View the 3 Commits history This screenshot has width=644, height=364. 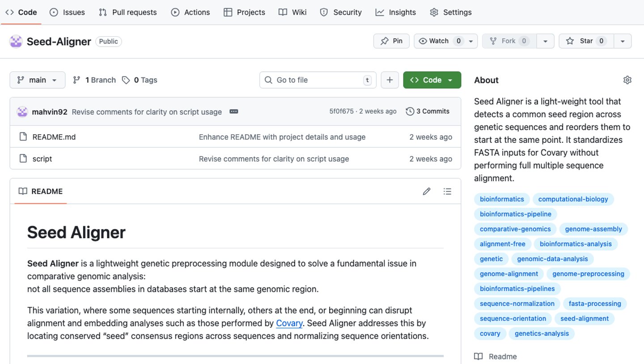point(428,111)
